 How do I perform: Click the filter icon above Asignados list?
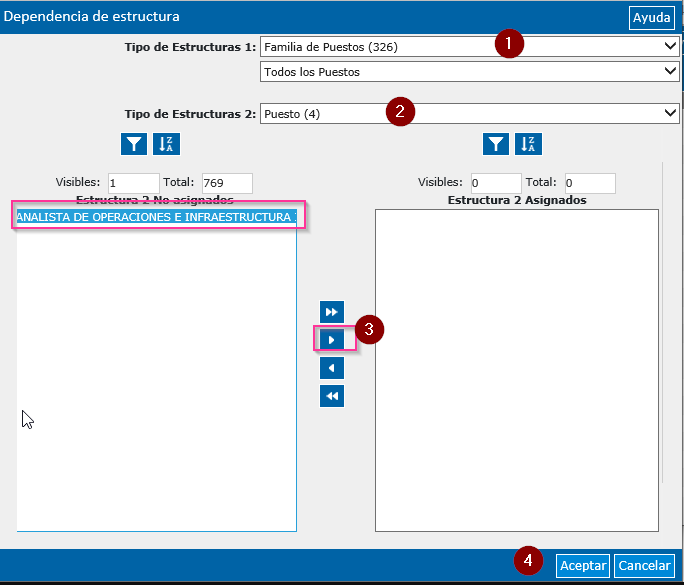[496, 144]
